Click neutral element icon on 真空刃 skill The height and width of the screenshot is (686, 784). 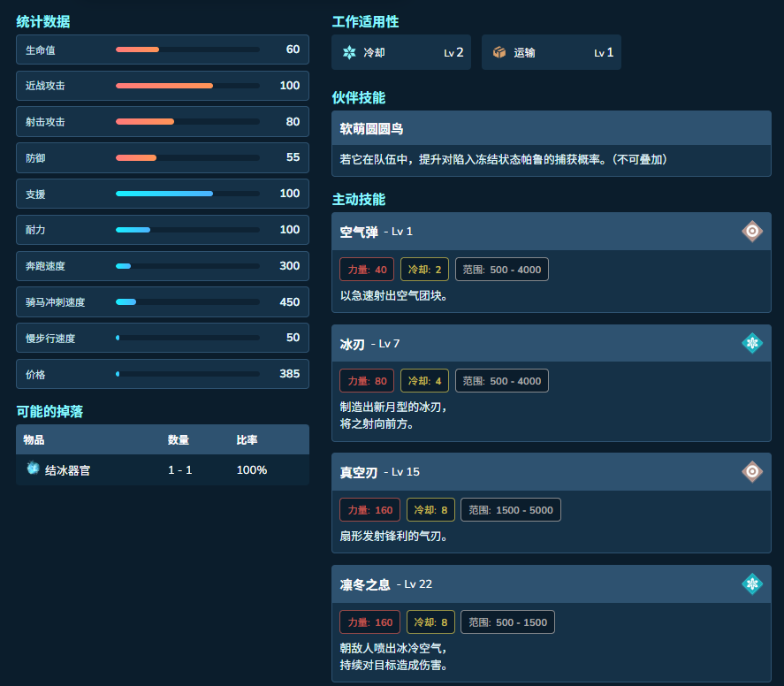[752, 471]
